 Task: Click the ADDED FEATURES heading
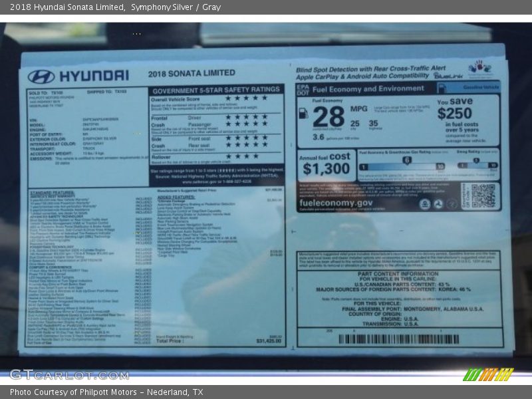pos(176,197)
